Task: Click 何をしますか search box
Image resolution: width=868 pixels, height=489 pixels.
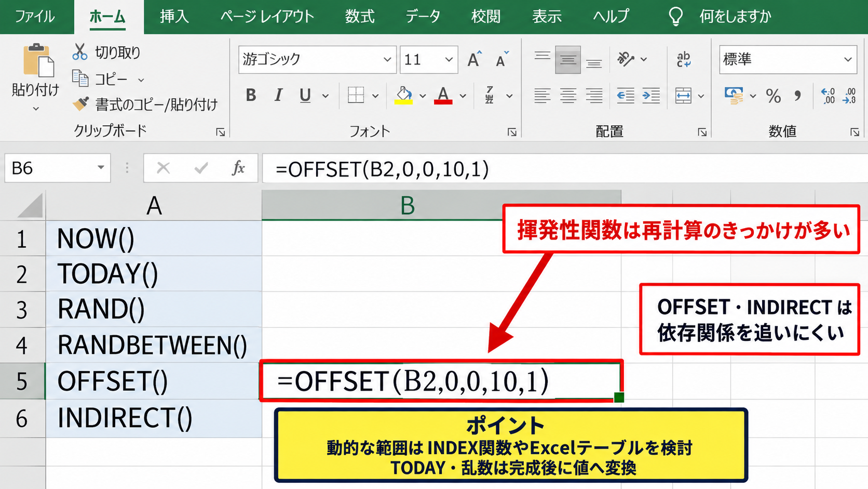Action: [x=735, y=17]
